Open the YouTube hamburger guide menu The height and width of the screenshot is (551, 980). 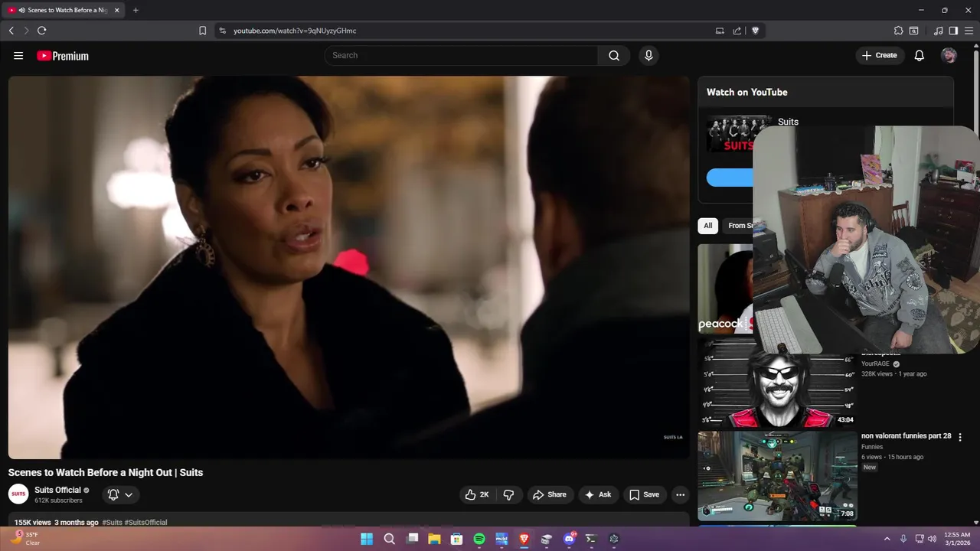pos(18,56)
